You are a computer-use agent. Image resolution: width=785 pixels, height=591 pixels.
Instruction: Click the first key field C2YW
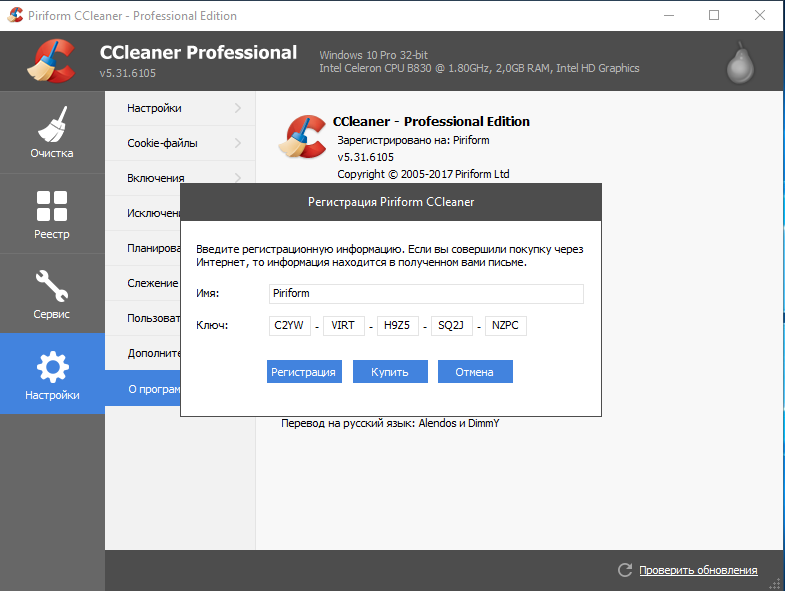[x=289, y=326]
